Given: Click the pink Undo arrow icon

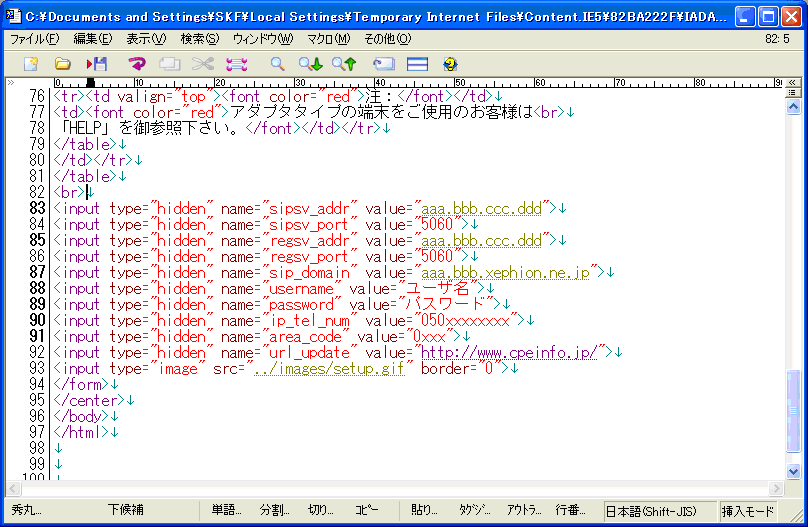Looking at the screenshot, I should coord(137,64).
